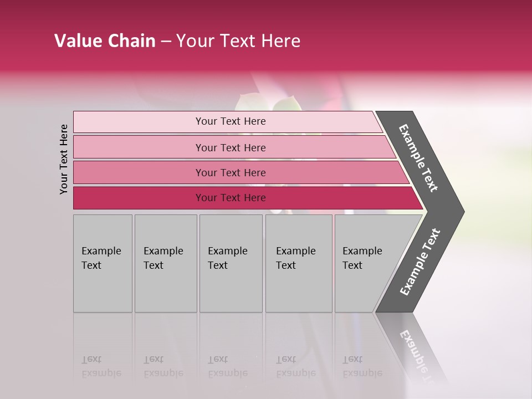Select the lower dark arrow 'Example Text' segment
The image size is (532, 399).
click(420, 262)
